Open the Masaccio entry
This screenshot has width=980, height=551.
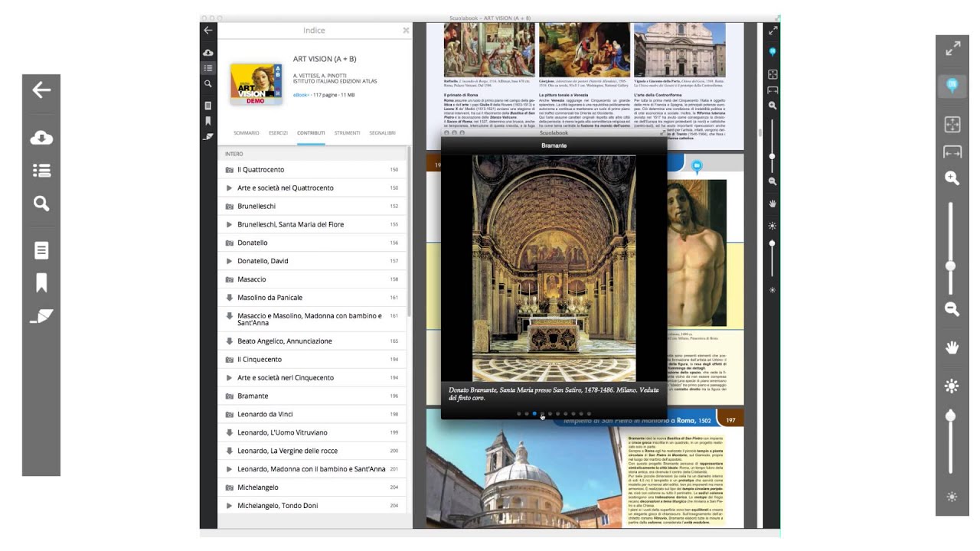click(312, 279)
